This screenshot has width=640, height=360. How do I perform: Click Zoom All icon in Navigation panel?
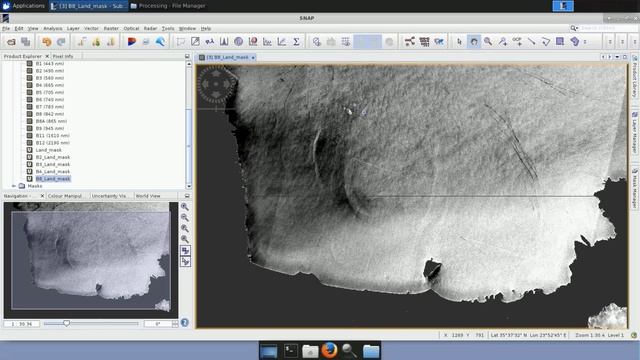185,239
